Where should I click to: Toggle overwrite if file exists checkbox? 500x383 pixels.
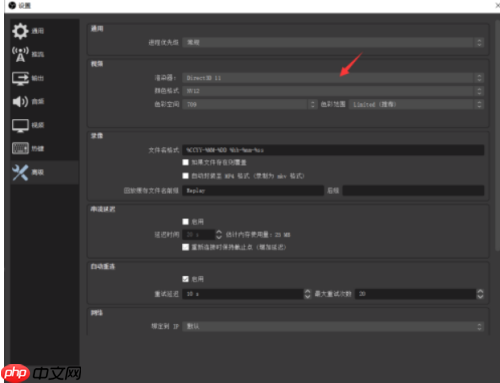click(186, 162)
